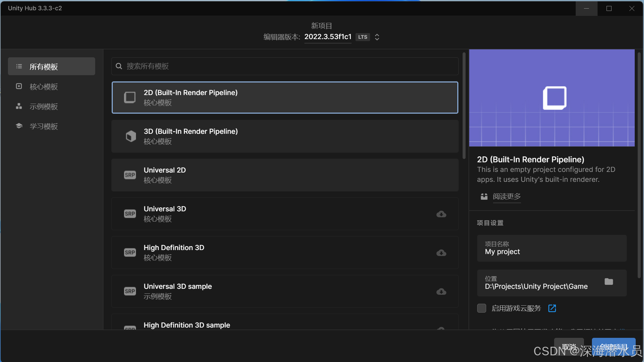The image size is (644, 362).
Task: Expand the editor version selector arrows
Action: point(377,37)
